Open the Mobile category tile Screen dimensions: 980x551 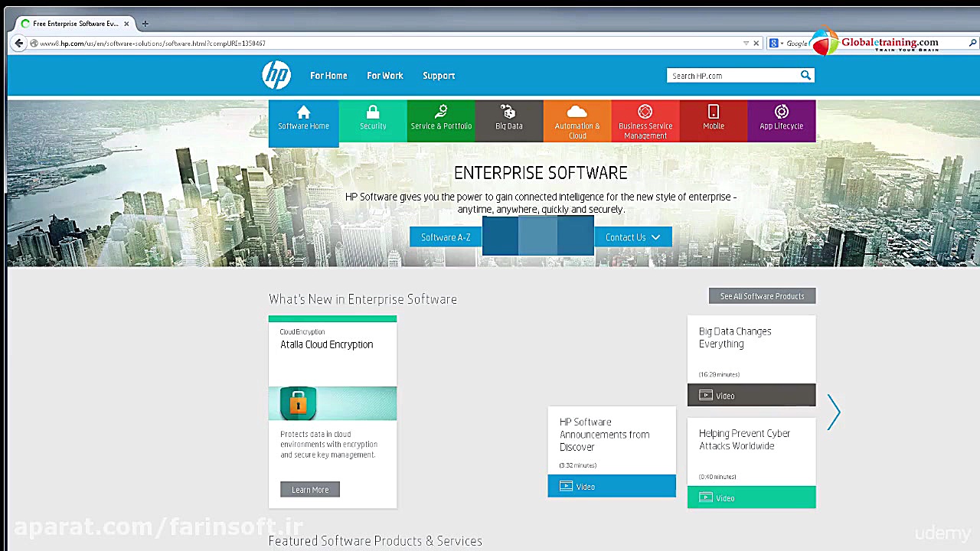click(714, 121)
